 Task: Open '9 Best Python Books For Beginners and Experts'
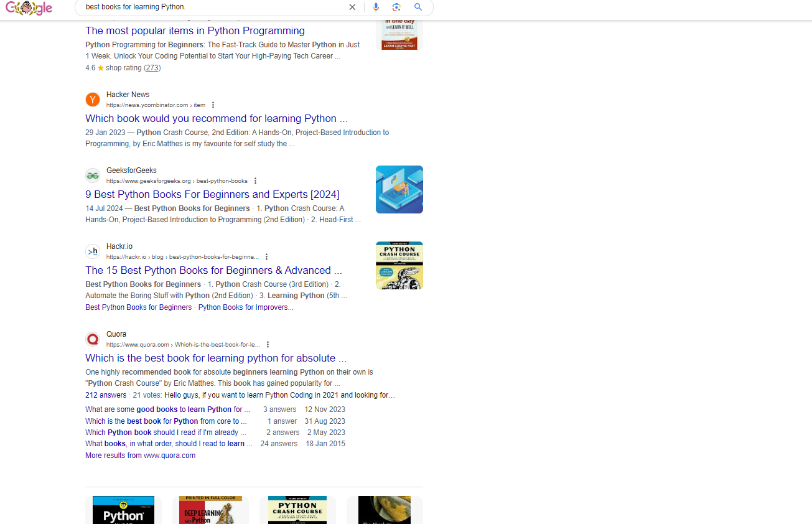pos(212,194)
